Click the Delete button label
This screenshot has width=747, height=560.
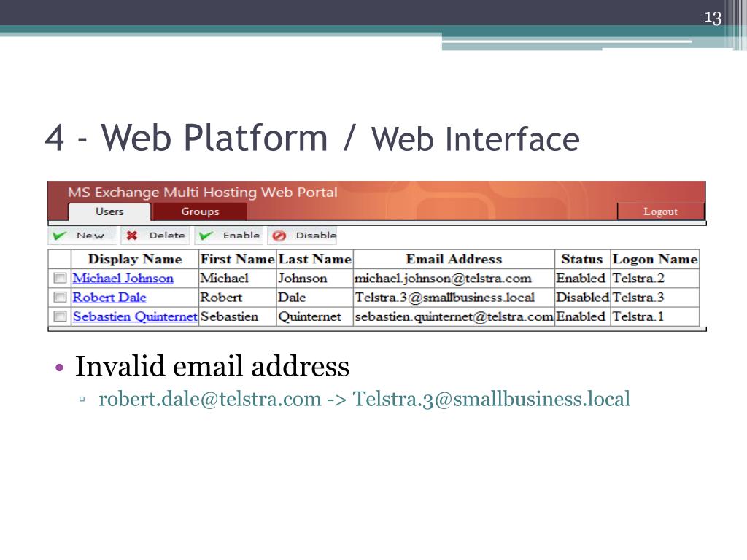167,236
